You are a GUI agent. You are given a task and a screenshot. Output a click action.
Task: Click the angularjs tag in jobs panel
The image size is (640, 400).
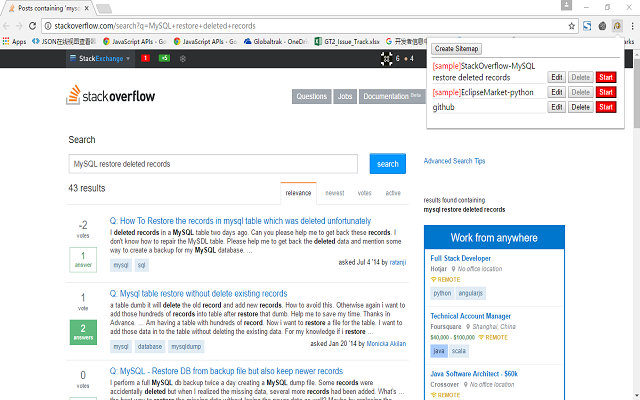[x=470, y=293]
